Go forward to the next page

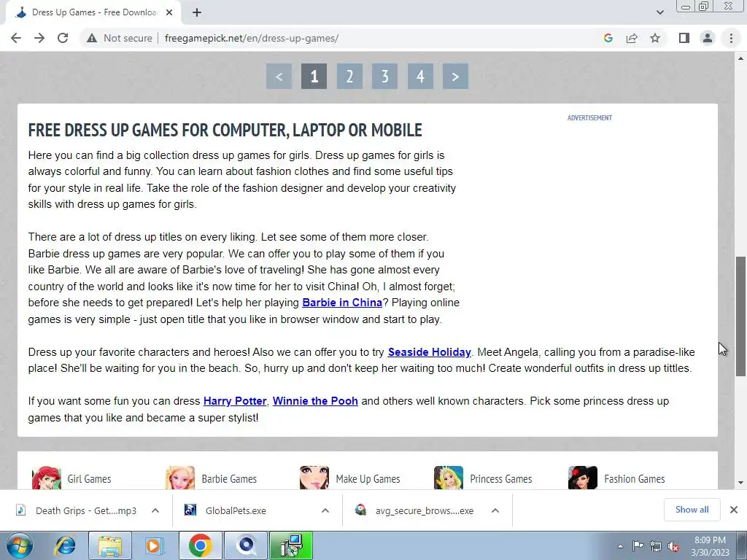pos(39,38)
